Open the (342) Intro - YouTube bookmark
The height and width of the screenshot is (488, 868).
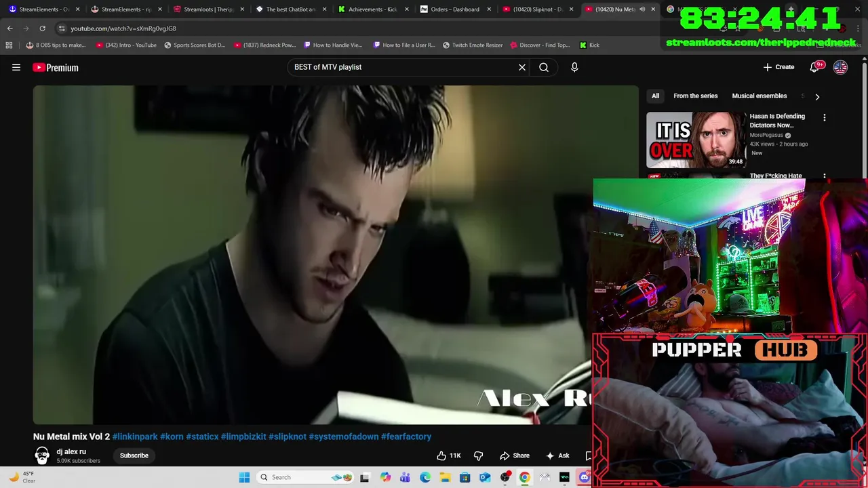pos(126,45)
